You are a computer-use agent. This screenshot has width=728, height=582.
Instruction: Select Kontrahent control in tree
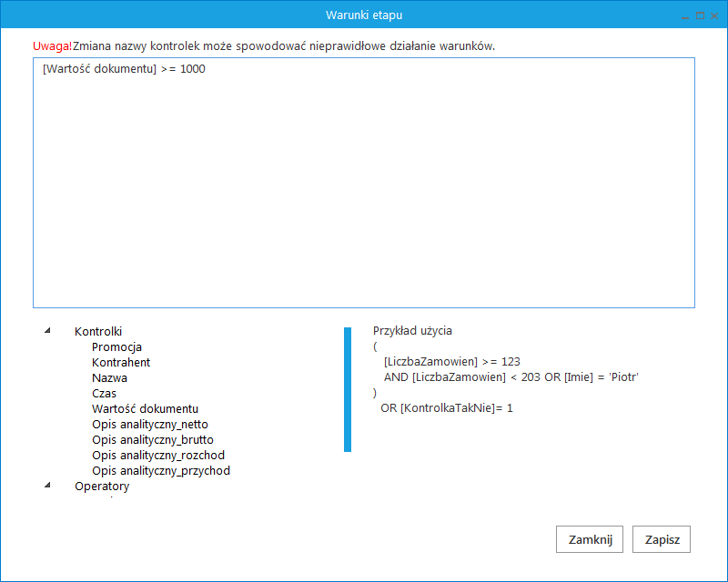[121, 363]
